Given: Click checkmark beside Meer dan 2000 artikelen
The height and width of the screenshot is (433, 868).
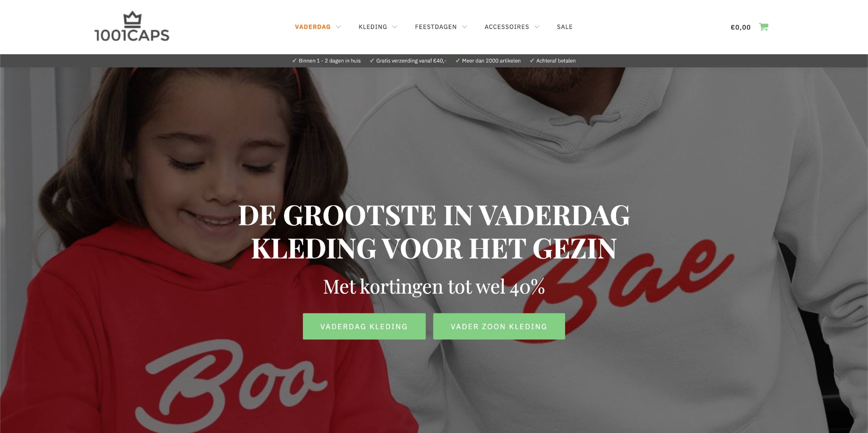Looking at the screenshot, I should click(458, 61).
